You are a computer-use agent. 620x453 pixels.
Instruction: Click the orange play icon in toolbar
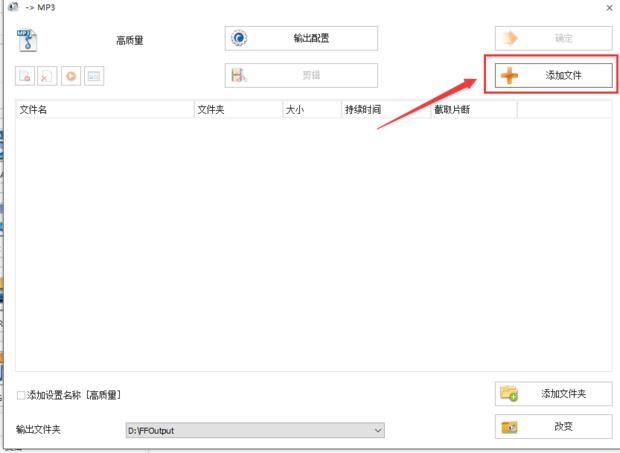[70, 76]
